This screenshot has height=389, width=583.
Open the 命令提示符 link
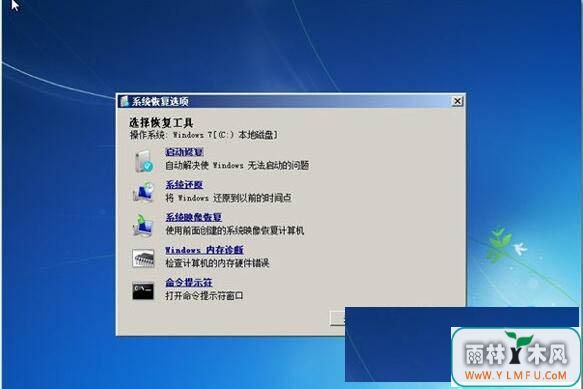click(x=189, y=282)
